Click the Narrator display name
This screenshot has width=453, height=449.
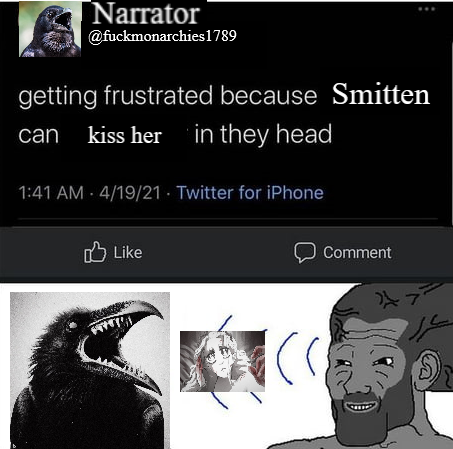pos(146,14)
